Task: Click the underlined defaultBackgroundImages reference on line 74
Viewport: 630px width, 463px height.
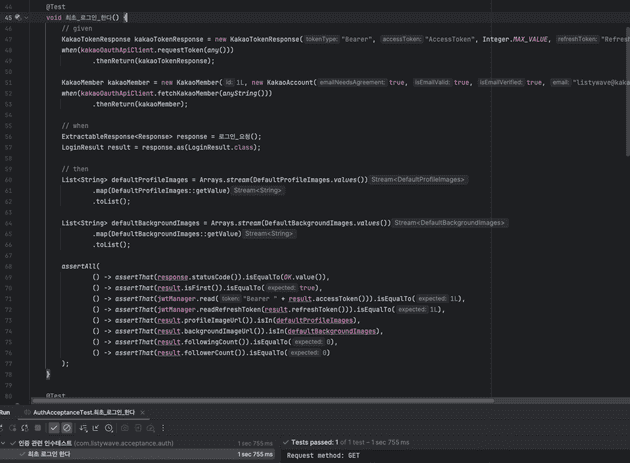Action: (x=332, y=331)
